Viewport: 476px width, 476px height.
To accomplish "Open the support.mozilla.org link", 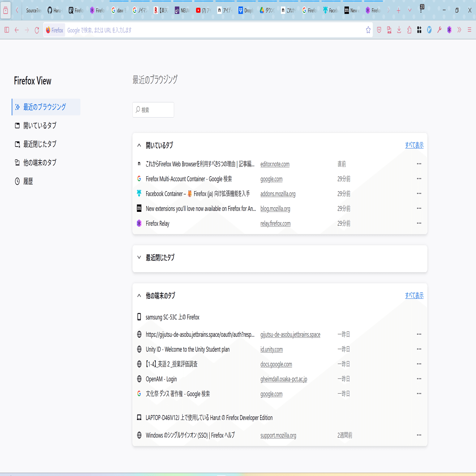I will click(278, 435).
